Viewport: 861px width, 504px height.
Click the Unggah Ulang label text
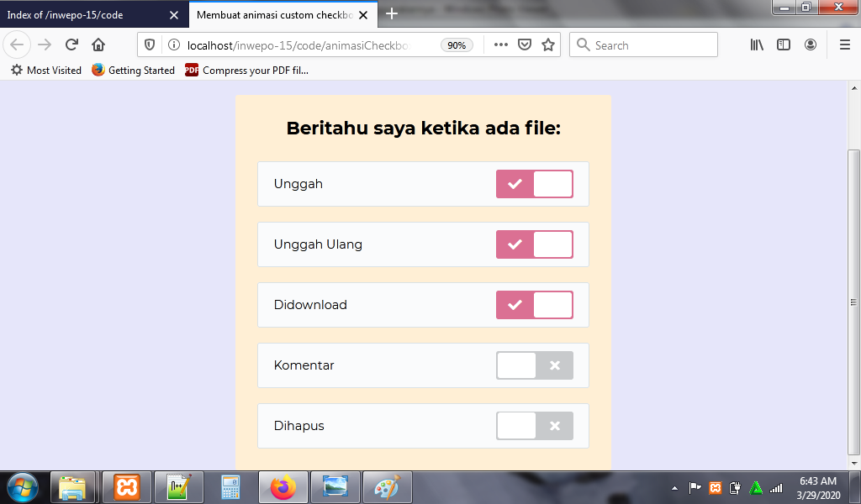tap(318, 244)
